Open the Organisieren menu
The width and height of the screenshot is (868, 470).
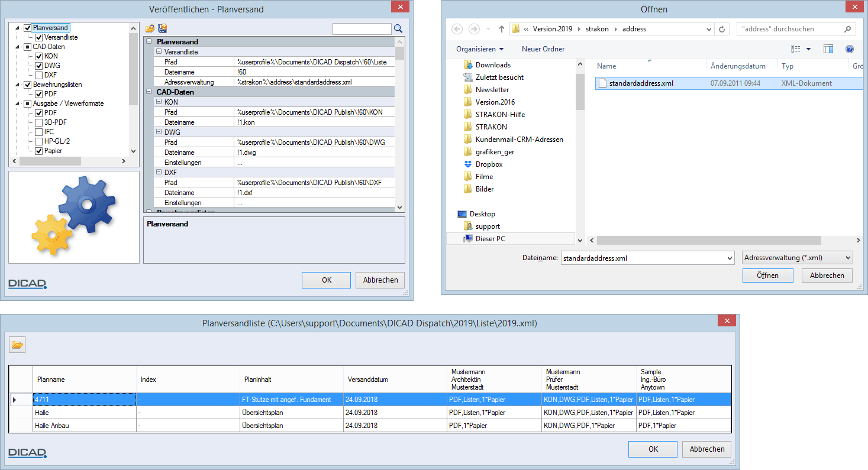(480, 49)
